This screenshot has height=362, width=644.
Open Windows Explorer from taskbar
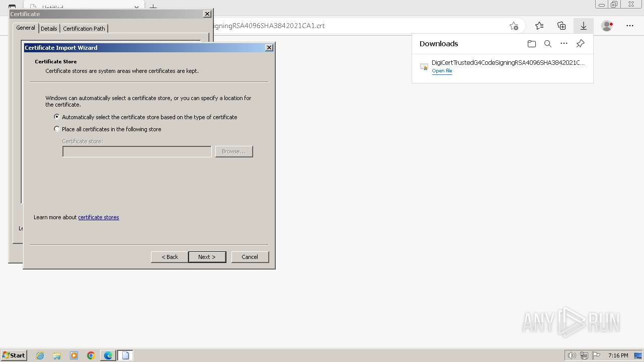tap(57, 355)
